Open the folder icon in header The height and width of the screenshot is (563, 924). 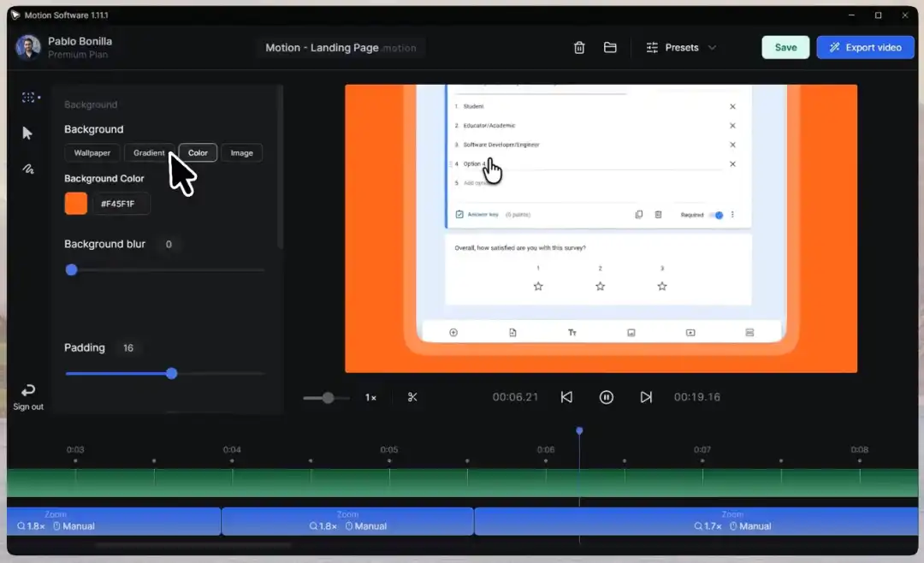610,48
